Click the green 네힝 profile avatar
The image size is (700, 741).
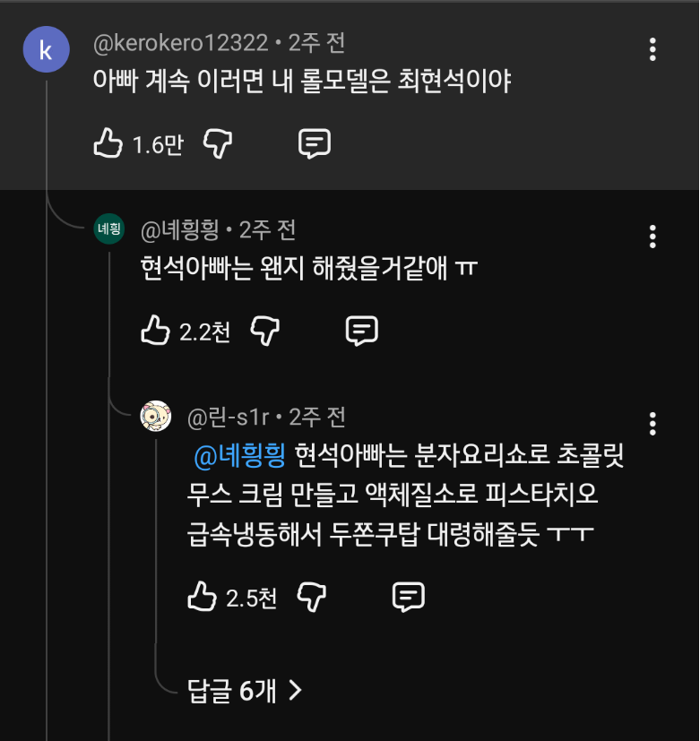[108, 229]
